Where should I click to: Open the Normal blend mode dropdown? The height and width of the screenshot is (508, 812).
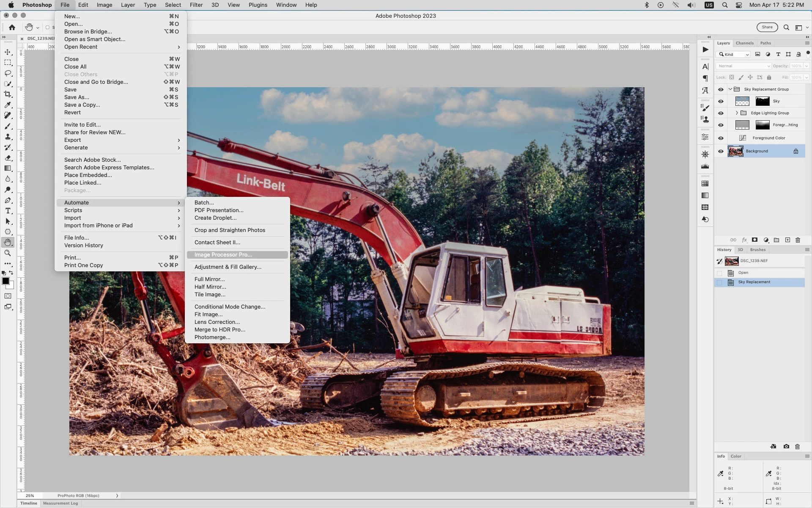743,66
